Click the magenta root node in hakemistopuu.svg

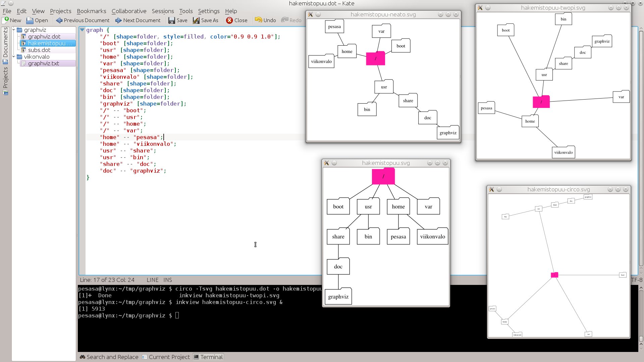[x=383, y=176]
